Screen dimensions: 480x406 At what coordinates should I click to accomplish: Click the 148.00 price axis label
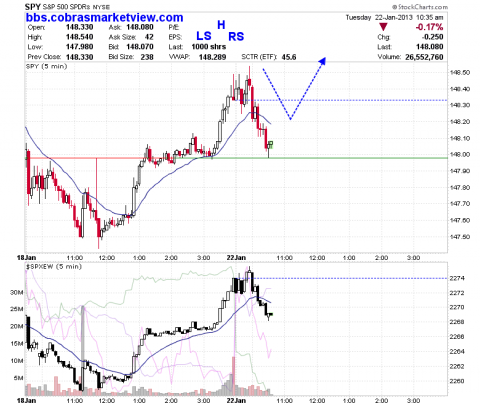(x=460, y=155)
